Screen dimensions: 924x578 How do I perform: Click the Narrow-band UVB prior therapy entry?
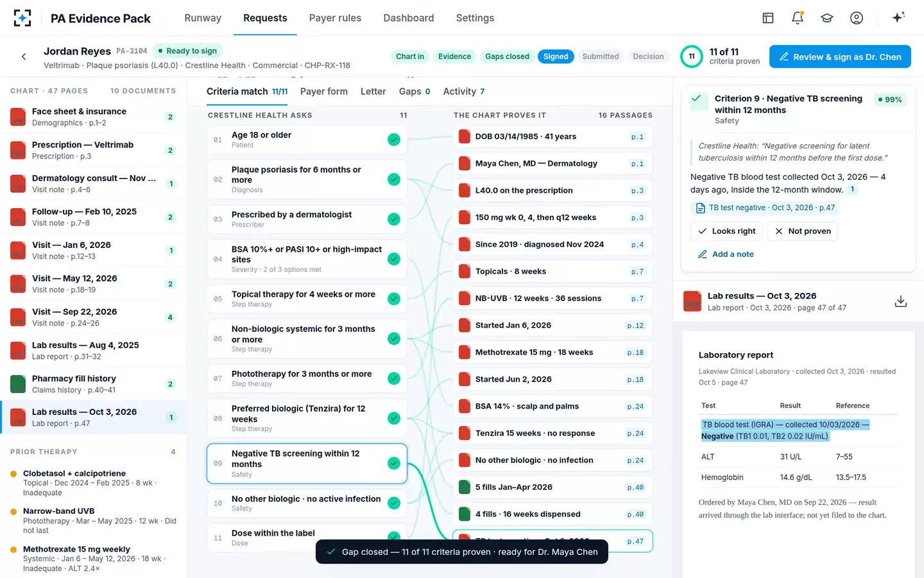coord(94,520)
